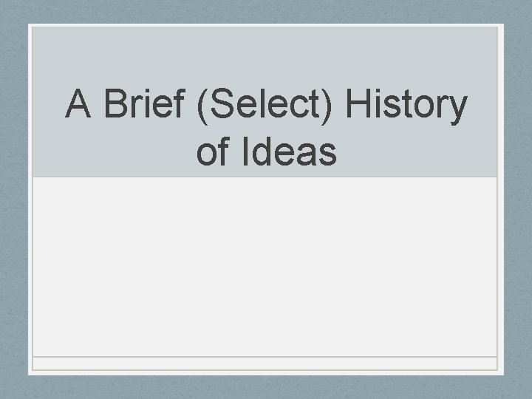532x399 pixels.
Task: Click the word "(Select)" in the title
Action: [265, 106]
